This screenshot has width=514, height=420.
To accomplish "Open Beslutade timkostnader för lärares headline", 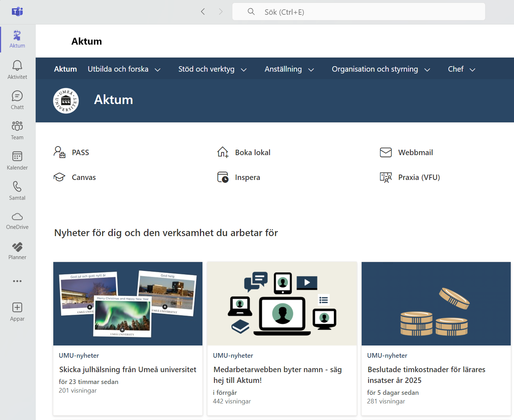I will pos(426,375).
